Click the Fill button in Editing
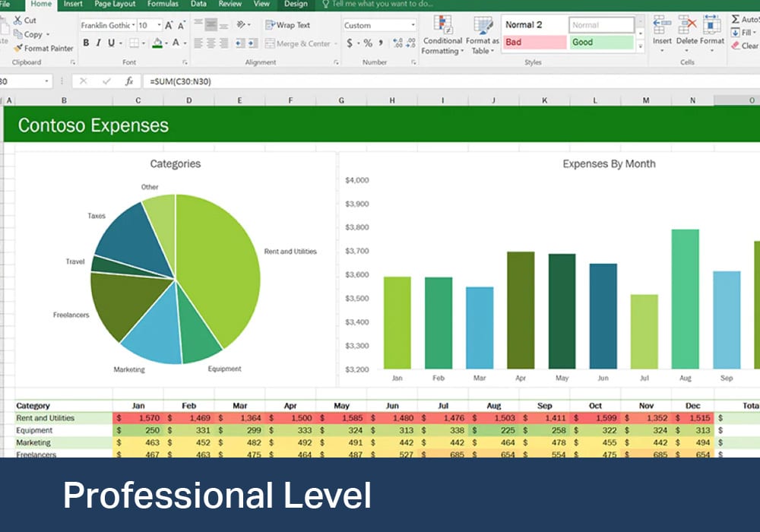Screen dimensions: 760x532 (x=743, y=33)
